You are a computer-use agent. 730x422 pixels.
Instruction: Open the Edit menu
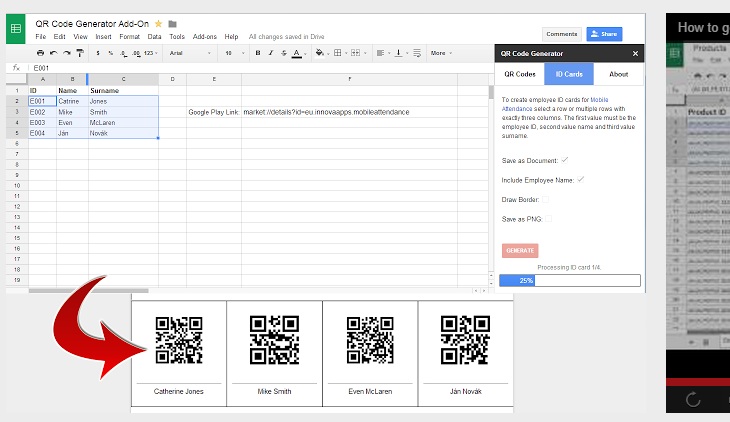pyautogui.click(x=60, y=37)
